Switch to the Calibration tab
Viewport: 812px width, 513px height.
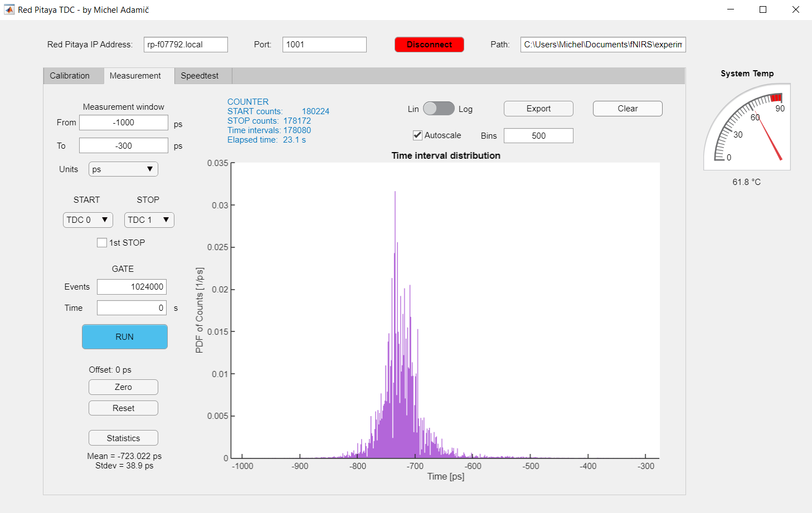coord(70,76)
